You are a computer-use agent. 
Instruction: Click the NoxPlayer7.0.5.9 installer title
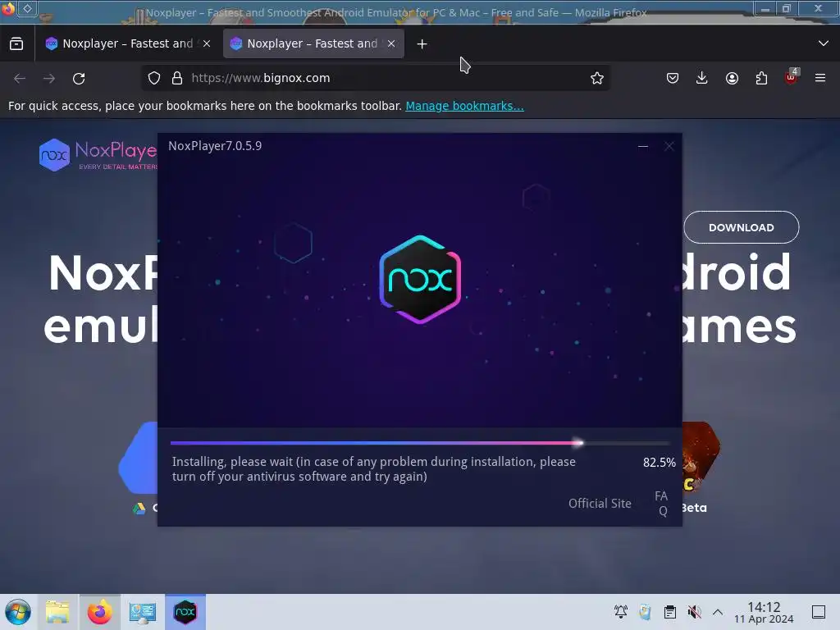pos(215,146)
